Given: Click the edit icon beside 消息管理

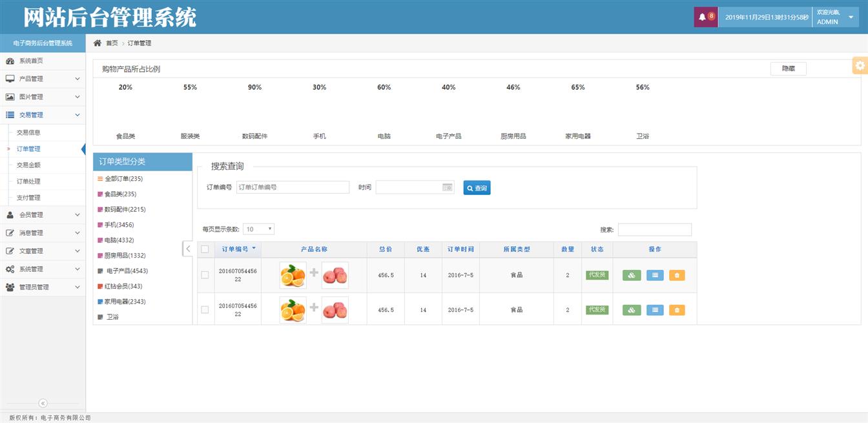Looking at the screenshot, I should [x=10, y=233].
